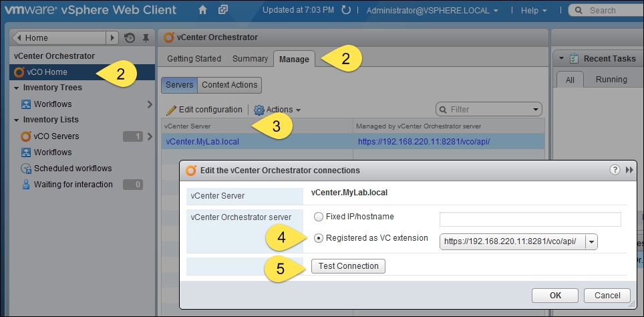Click Edit configuration pencil button
This screenshot has width=644, height=317.
pyautogui.click(x=204, y=110)
